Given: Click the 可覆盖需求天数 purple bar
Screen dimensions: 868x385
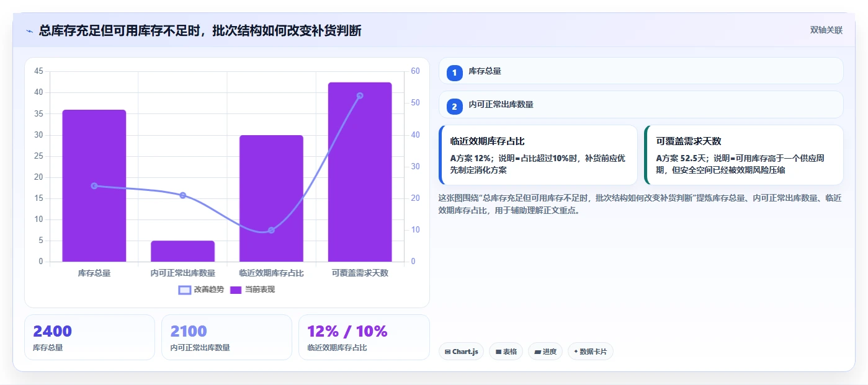Looking at the screenshot, I should [360, 172].
